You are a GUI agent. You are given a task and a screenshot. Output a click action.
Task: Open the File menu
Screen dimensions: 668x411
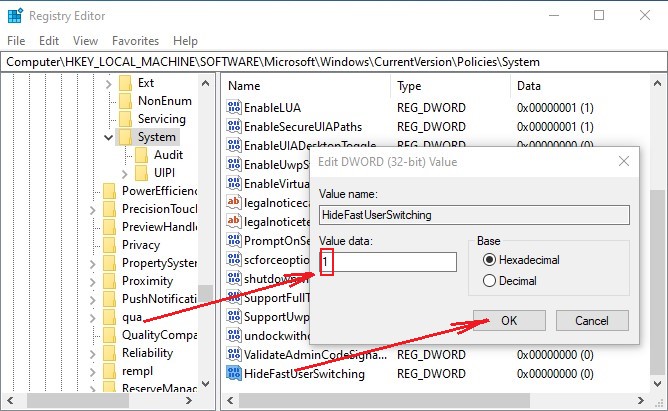pyautogui.click(x=16, y=41)
